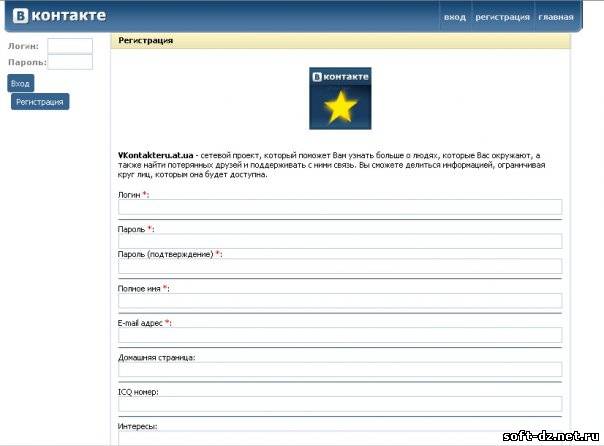Click the Интересы: label
Image resolution: width=604 pixels, height=446 pixels.
click(x=138, y=426)
